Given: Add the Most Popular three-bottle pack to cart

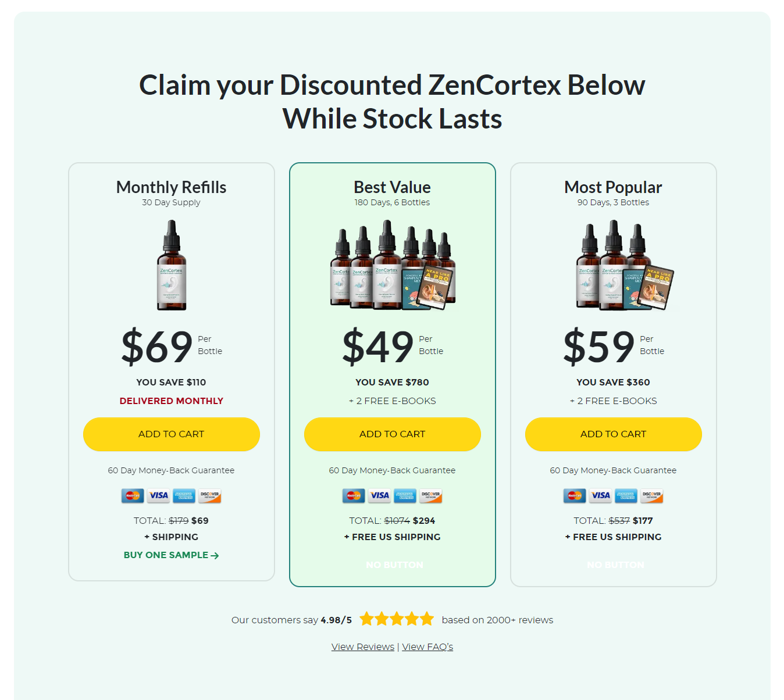Looking at the screenshot, I should (x=614, y=434).
